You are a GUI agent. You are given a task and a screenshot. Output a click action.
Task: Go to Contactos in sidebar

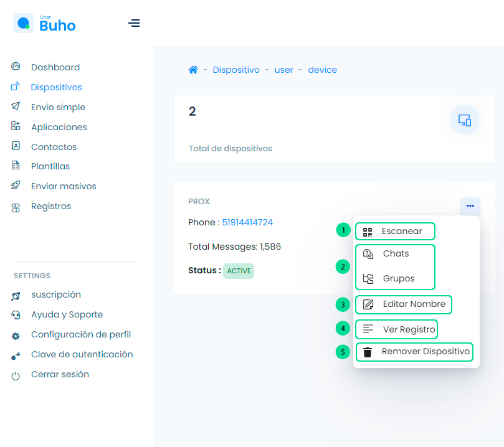point(54,147)
